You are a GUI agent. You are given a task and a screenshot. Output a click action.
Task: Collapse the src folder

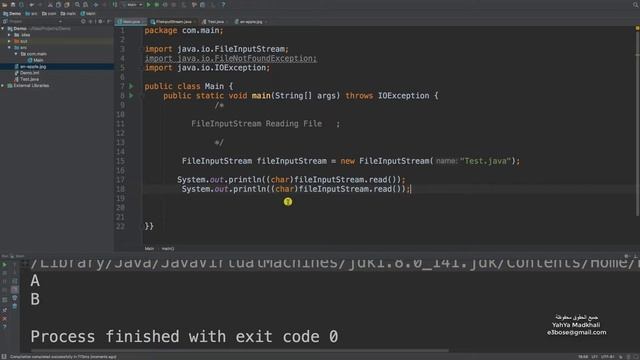click(x=9, y=48)
